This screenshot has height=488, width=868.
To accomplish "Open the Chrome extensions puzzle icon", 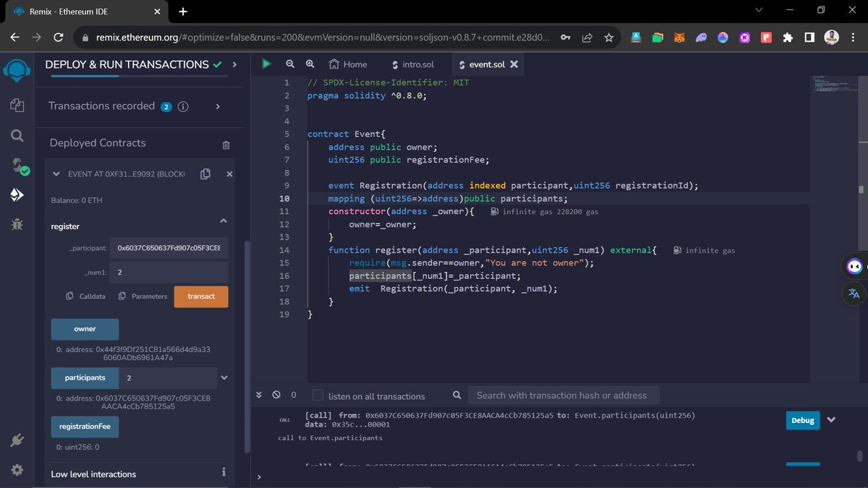I will click(x=788, y=38).
